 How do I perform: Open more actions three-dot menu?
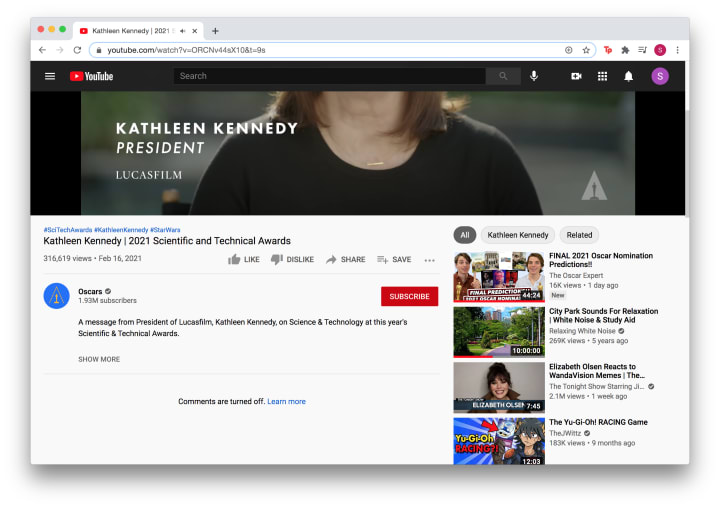click(x=429, y=260)
